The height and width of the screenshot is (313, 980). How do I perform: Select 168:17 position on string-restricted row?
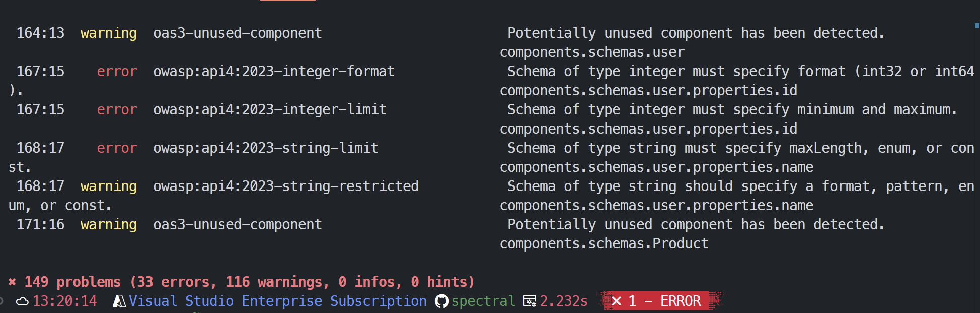[40, 186]
